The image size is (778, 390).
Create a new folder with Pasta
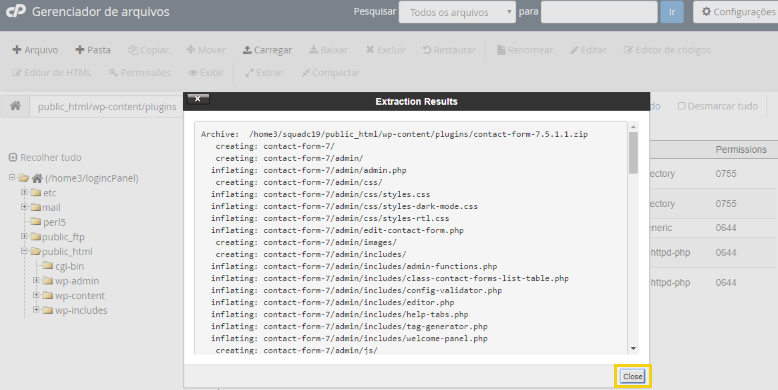(x=93, y=50)
